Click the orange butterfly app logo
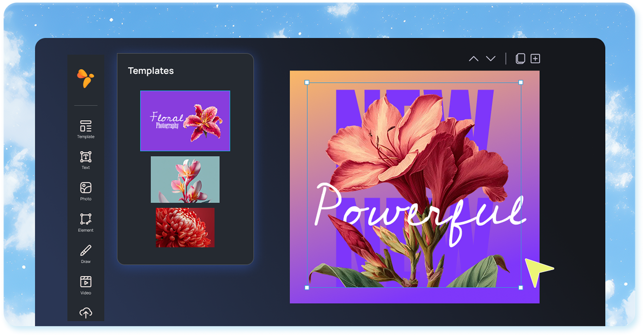 point(85,78)
